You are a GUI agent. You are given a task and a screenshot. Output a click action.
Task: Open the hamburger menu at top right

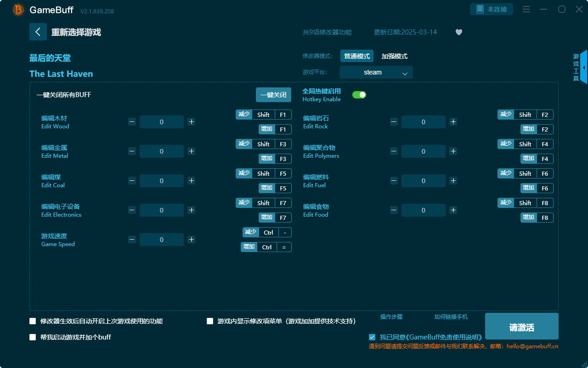(526, 9)
